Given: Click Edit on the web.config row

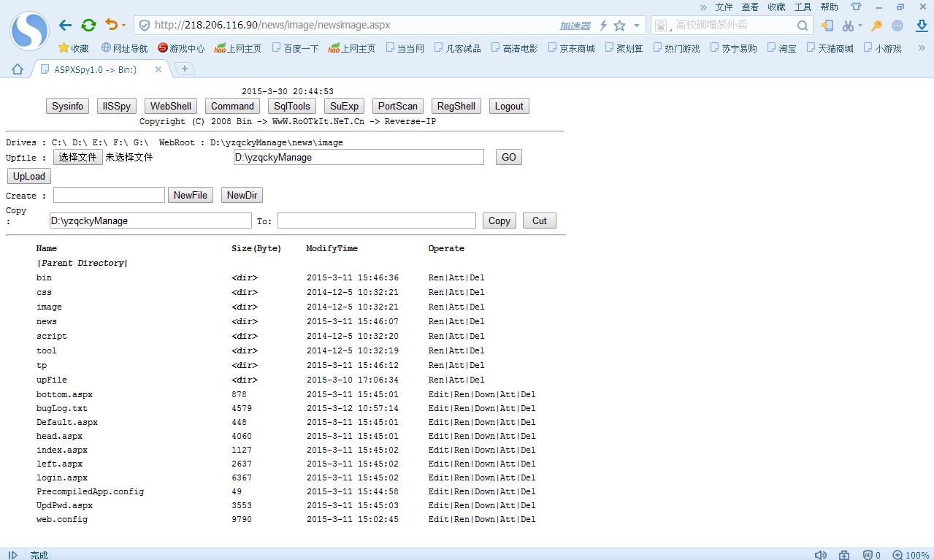Looking at the screenshot, I should point(439,519).
